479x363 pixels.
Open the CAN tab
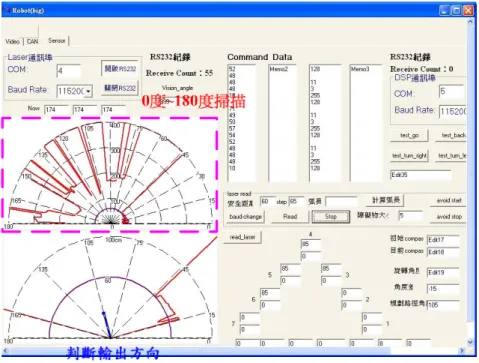32,42
